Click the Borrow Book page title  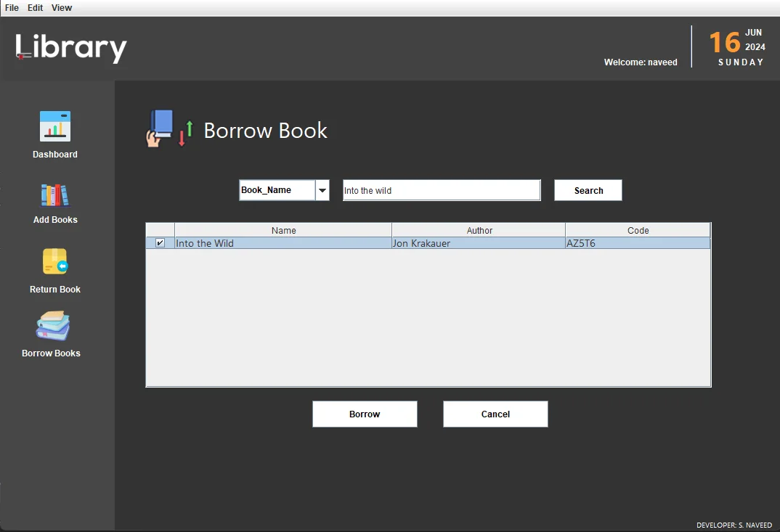tap(266, 131)
